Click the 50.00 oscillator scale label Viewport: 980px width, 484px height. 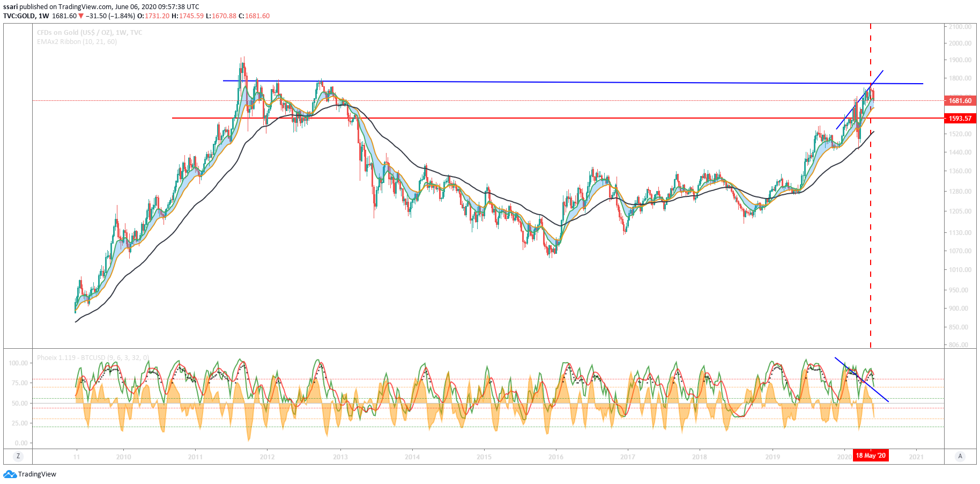20,404
